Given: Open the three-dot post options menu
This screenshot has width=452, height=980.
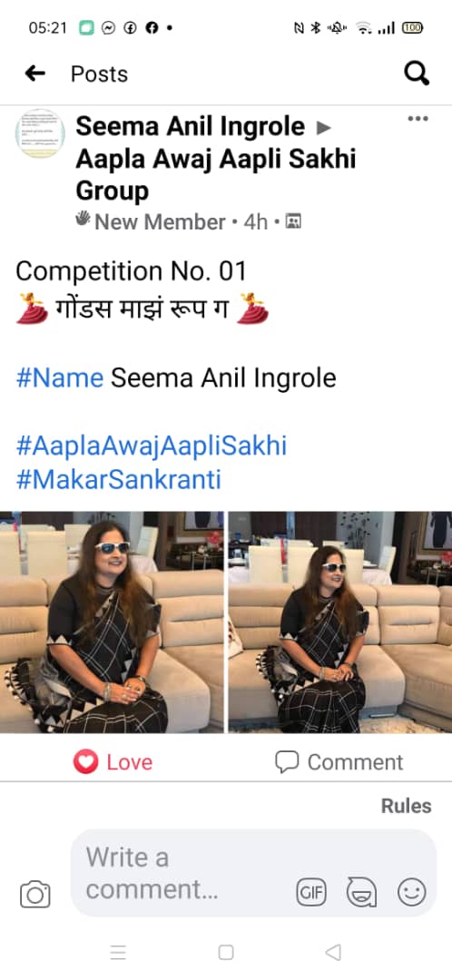Looking at the screenshot, I should [418, 119].
